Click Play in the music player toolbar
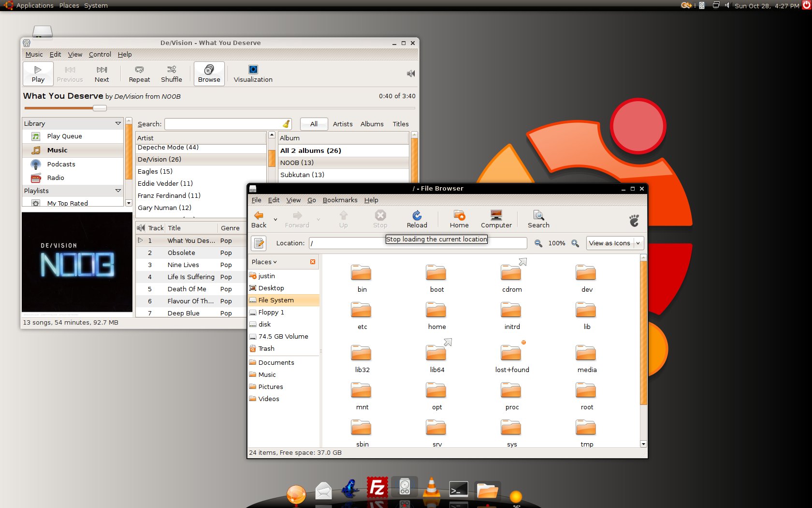This screenshot has height=508, width=812. pyautogui.click(x=38, y=74)
